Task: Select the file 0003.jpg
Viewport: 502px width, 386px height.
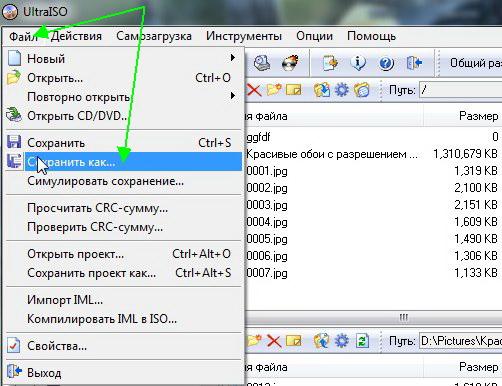Action: (x=267, y=205)
